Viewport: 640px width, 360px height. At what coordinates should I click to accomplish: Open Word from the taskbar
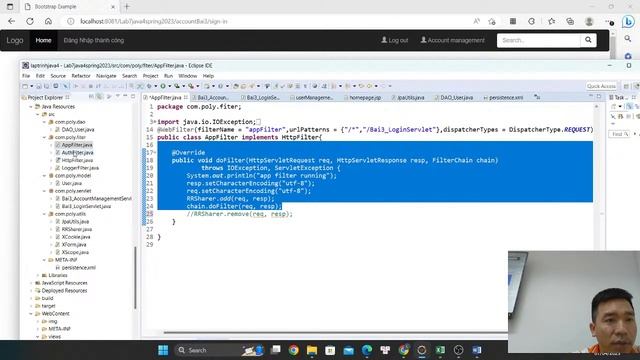477,350
